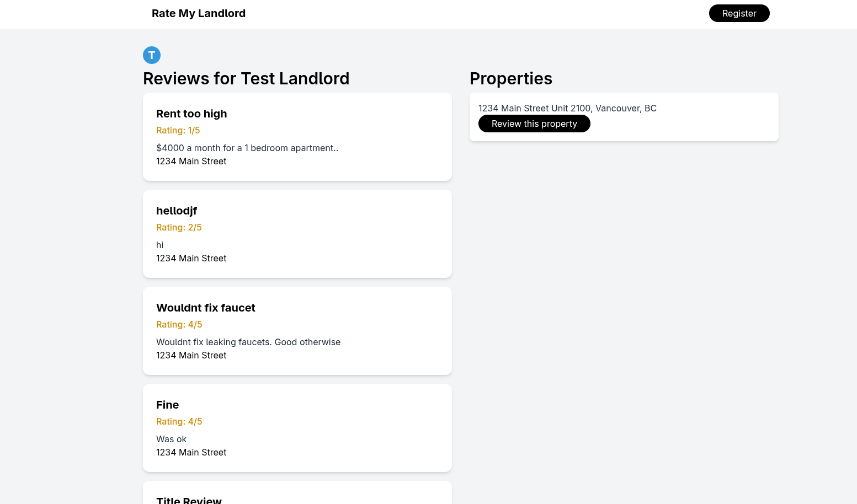Open the Rate My Landlord home link
This screenshot has width=857, height=504.
pos(199,13)
